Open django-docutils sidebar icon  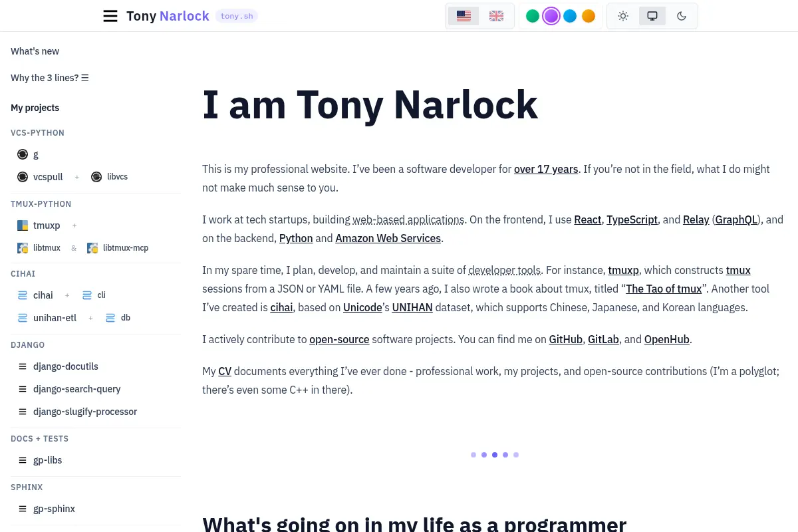click(x=23, y=366)
